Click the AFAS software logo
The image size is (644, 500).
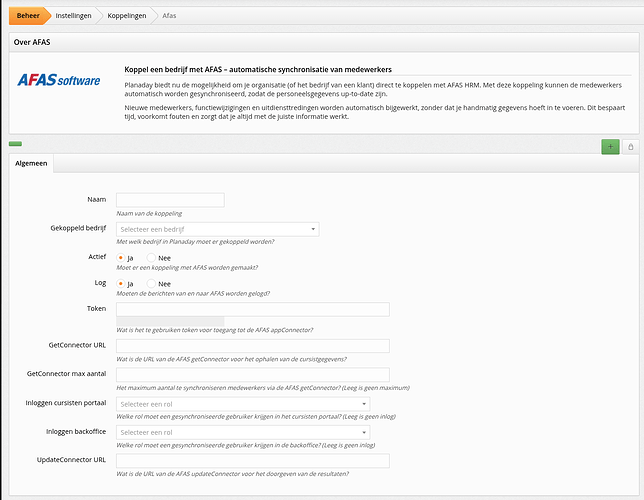click(59, 80)
